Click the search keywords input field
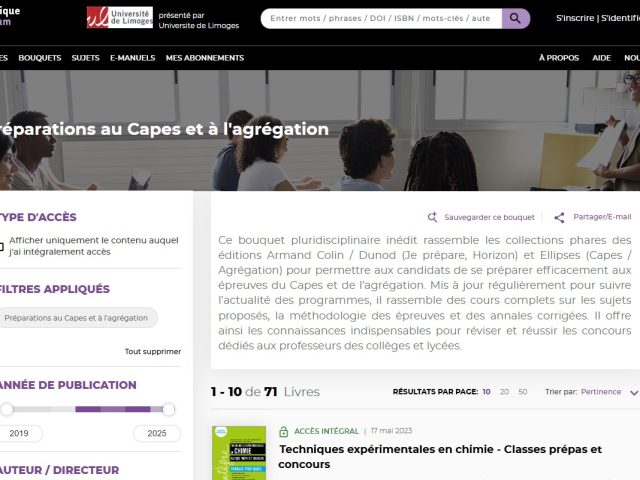This screenshot has width=640, height=480. coord(380,18)
